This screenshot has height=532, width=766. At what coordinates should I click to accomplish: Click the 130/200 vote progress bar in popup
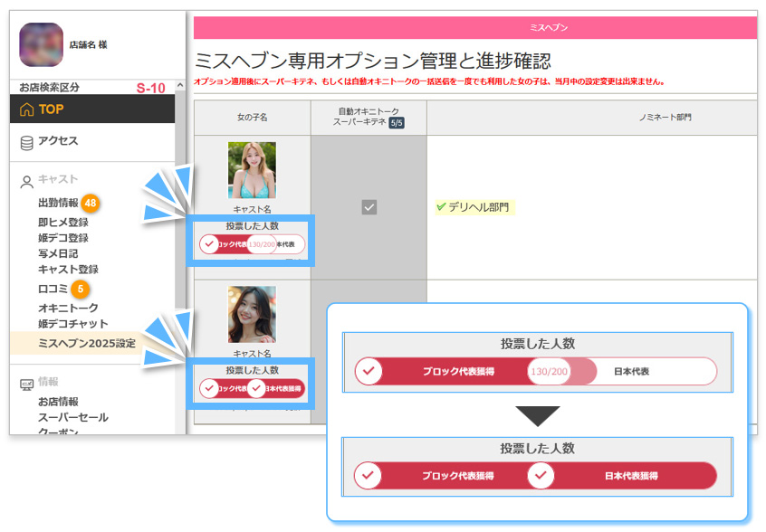549,372
